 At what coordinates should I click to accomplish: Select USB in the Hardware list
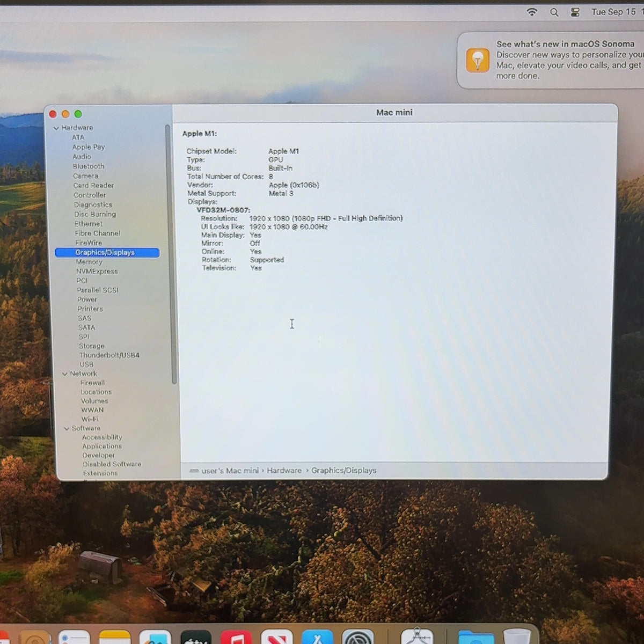click(x=86, y=364)
